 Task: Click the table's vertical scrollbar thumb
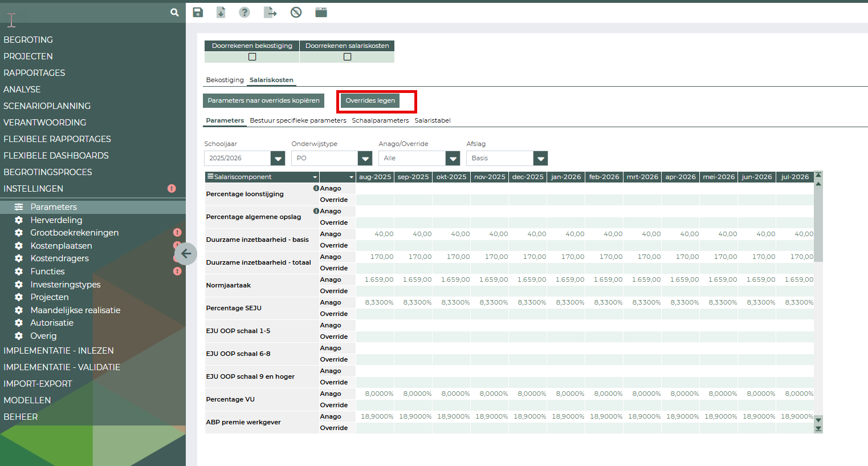point(818,225)
